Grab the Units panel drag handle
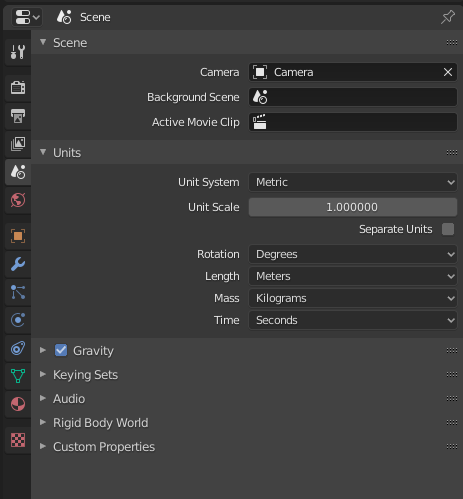 (452, 152)
